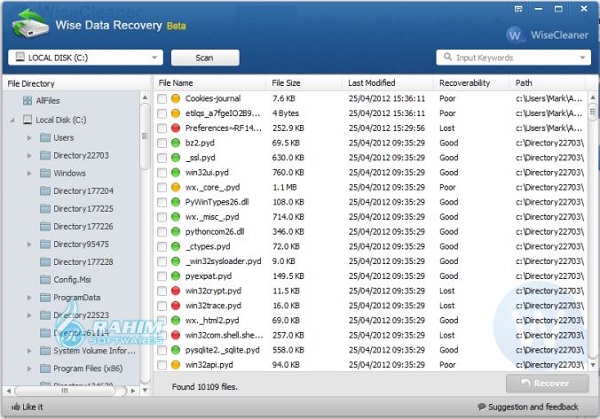Select Directory177228 in the tree

tap(83, 262)
